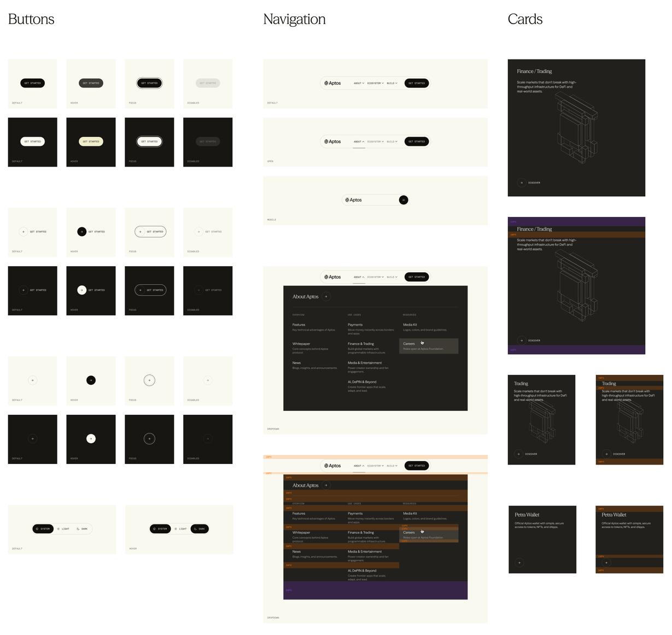
Task: Click the arrow icon on the Petra Wallet card
Action: (x=518, y=562)
